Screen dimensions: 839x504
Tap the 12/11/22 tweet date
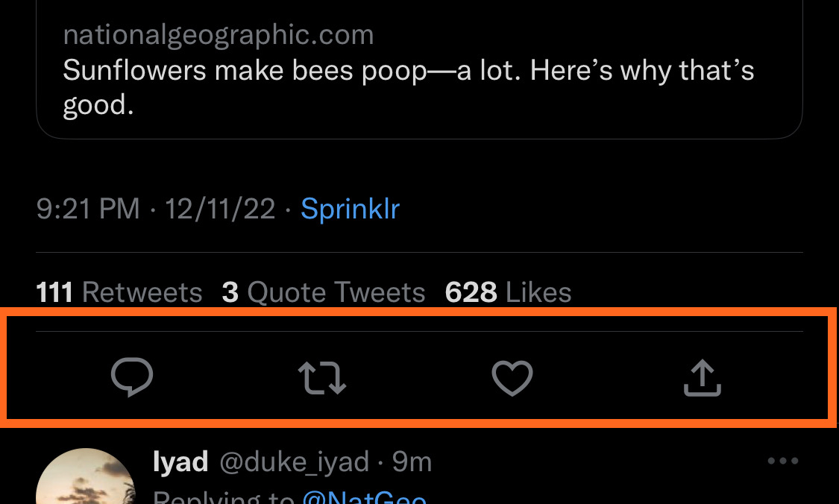point(220,209)
